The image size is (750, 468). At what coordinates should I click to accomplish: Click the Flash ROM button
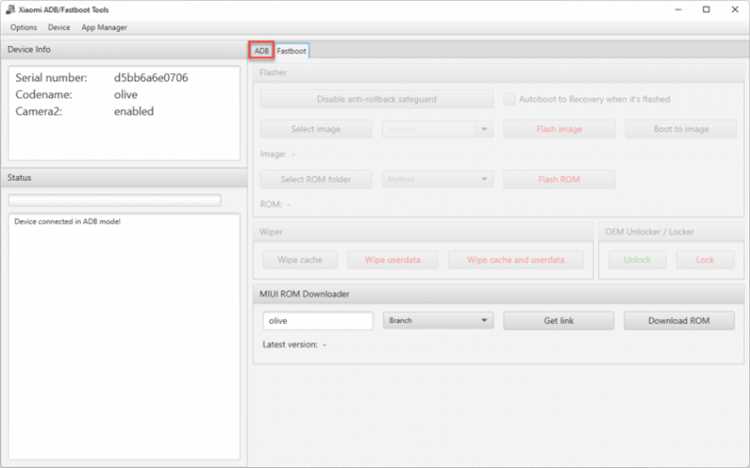559,179
